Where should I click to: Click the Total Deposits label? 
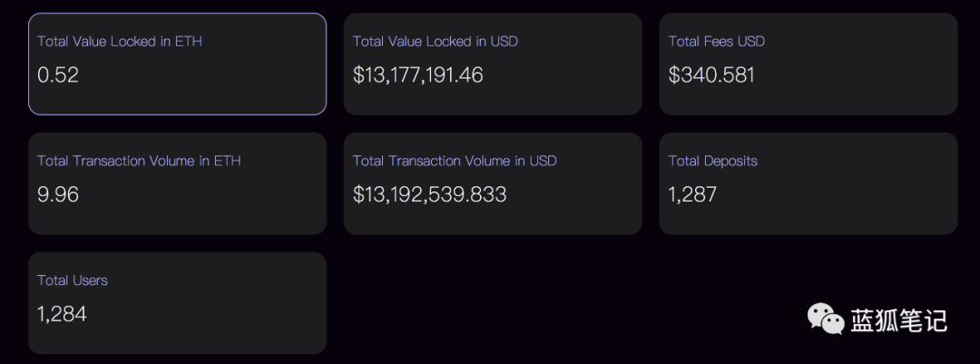coord(713,161)
